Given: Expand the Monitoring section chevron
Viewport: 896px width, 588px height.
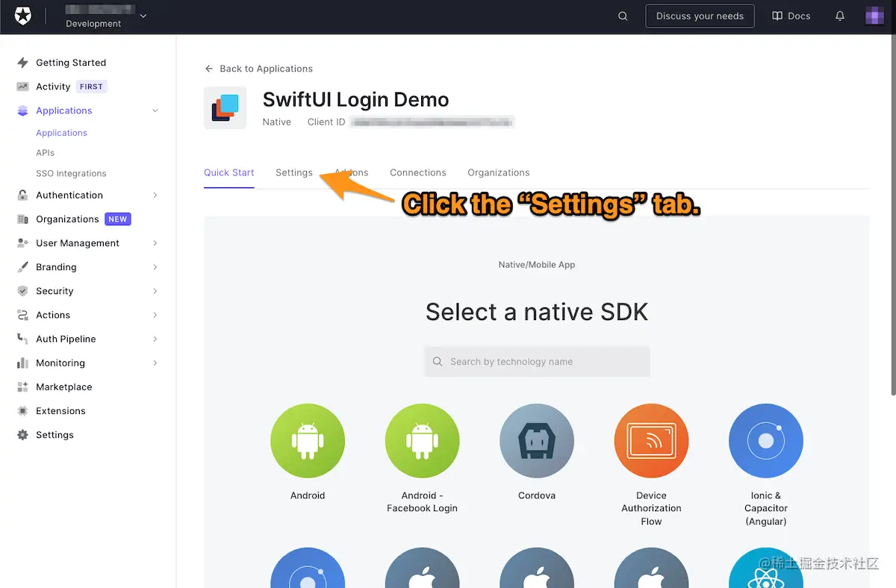Looking at the screenshot, I should pyautogui.click(x=155, y=363).
